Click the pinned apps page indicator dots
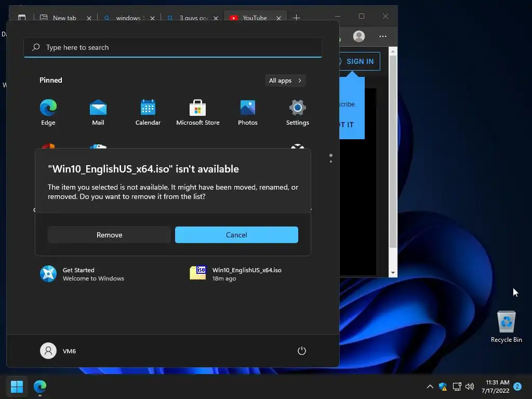 point(331,158)
